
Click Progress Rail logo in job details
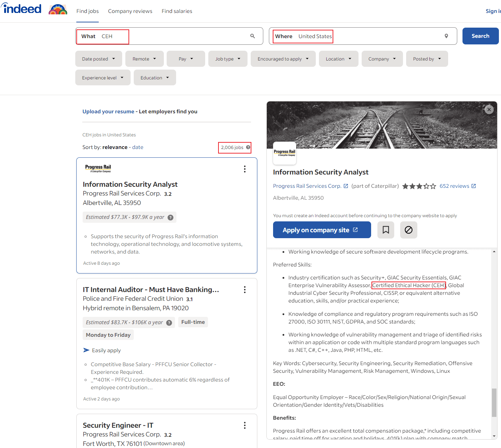click(285, 153)
